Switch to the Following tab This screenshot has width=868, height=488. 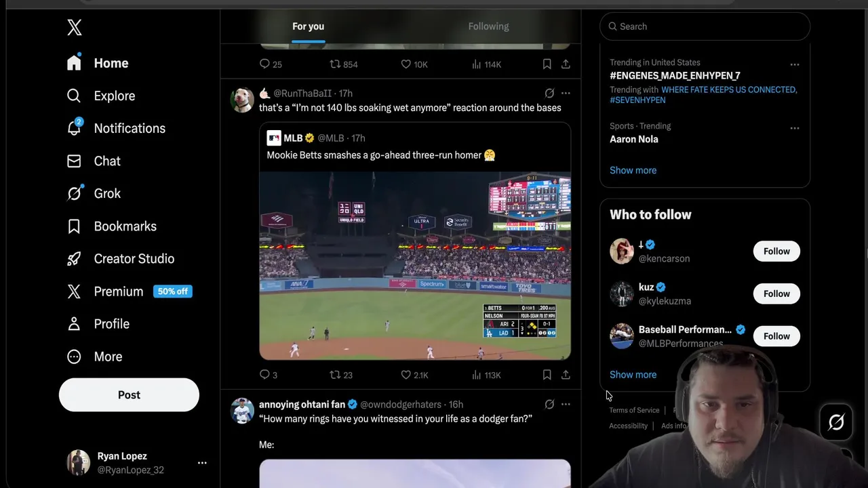[488, 26]
